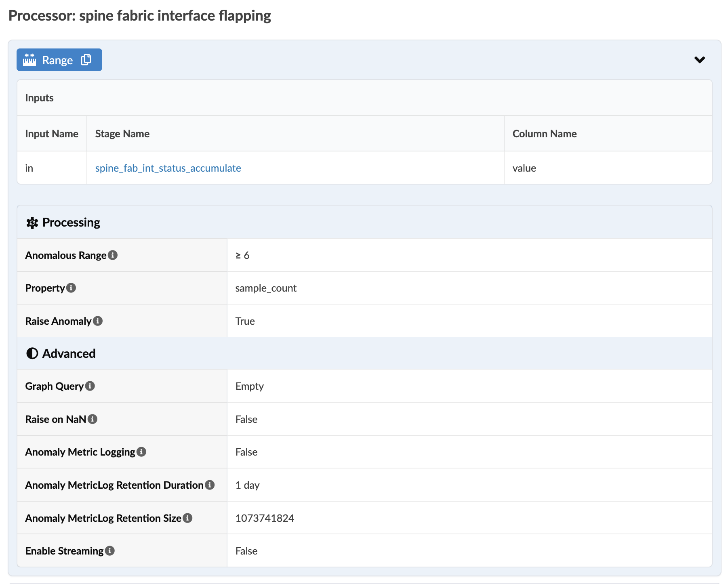Click the Column Name header cell
728x584 pixels.
[544, 134]
